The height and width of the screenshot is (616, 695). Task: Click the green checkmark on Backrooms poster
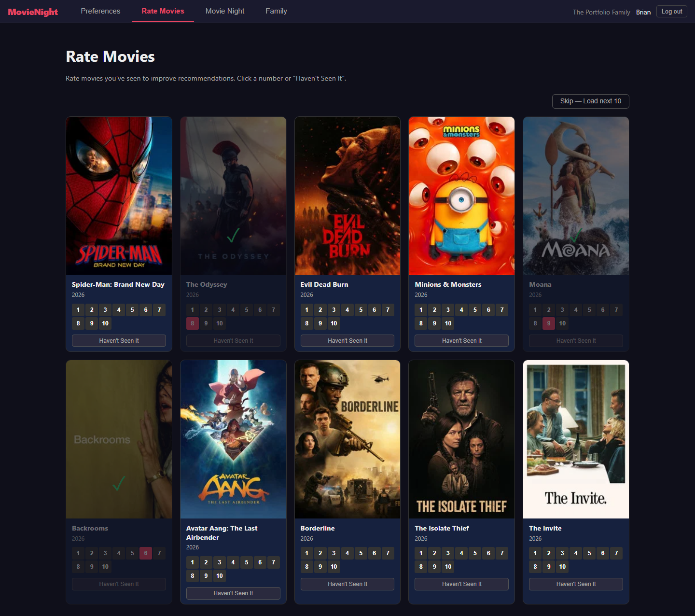point(119,483)
